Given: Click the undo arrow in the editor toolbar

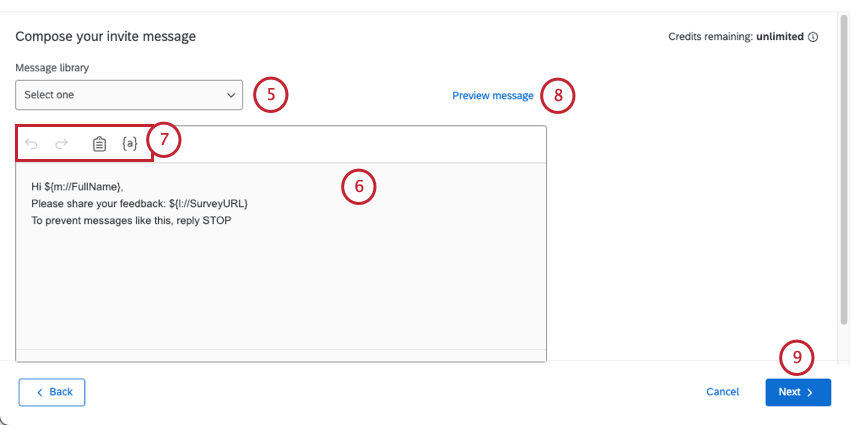Looking at the screenshot, I should tap(32, 144).
